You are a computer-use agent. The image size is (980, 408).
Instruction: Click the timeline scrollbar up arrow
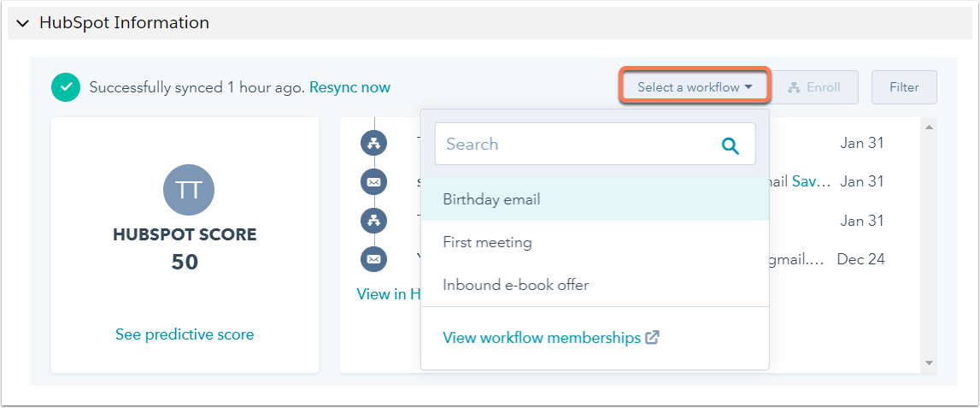929,128
